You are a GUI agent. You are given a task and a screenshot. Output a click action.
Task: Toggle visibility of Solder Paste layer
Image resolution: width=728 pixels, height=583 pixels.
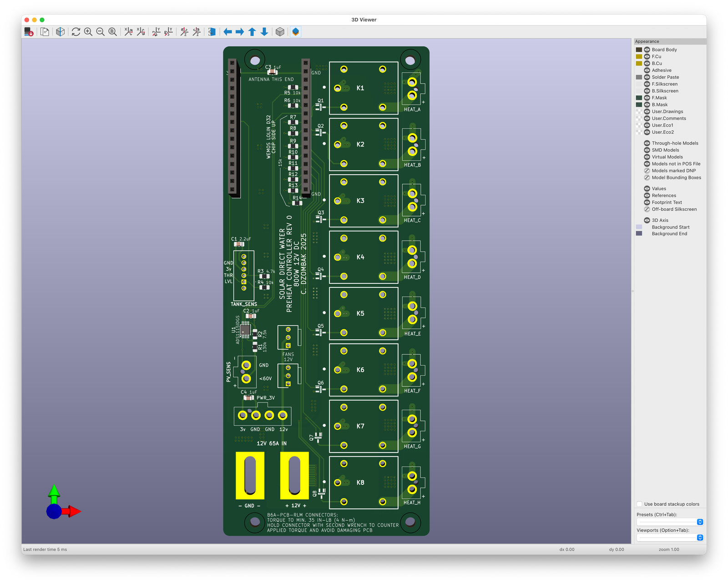[x=647, y=77]
